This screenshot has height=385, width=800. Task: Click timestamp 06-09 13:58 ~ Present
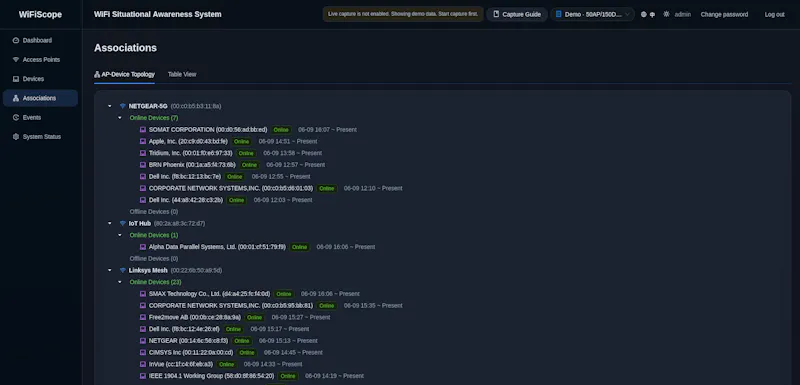coord(292,153)
